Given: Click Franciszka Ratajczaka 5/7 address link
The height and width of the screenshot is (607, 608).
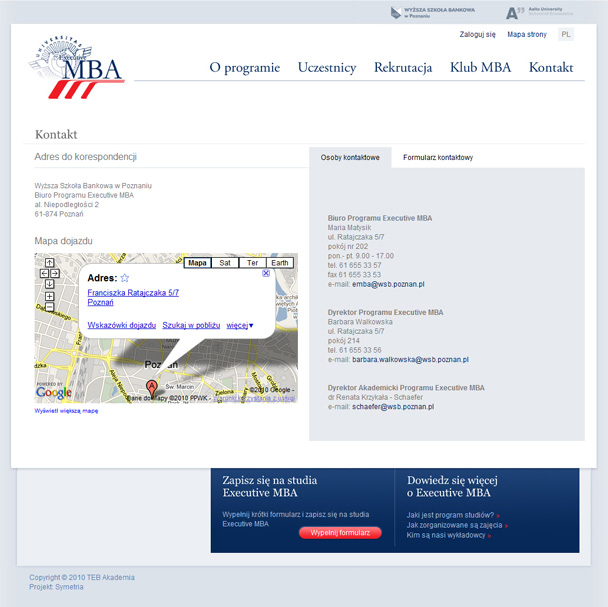Looking at the screenshot, I should coord(133,293).
